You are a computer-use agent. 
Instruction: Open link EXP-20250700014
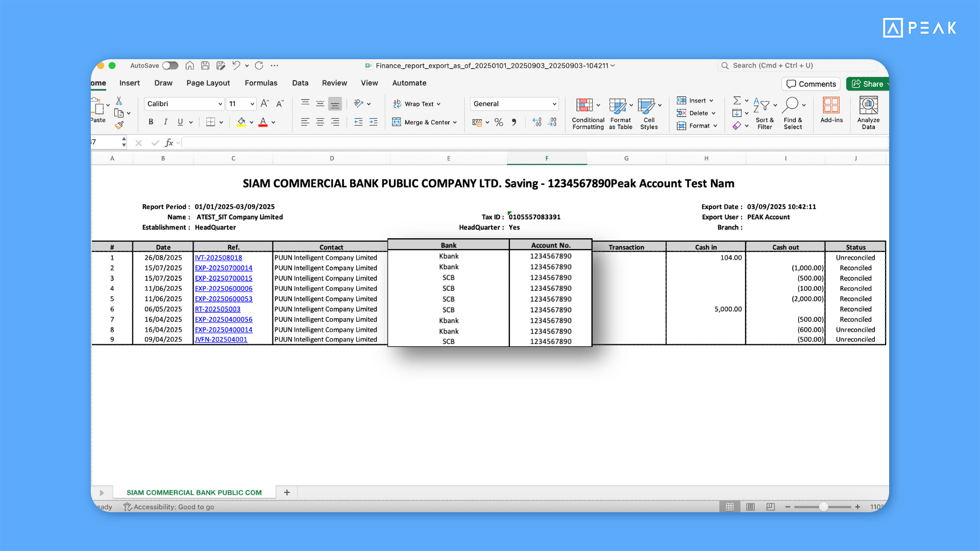(x=224, y=268)
